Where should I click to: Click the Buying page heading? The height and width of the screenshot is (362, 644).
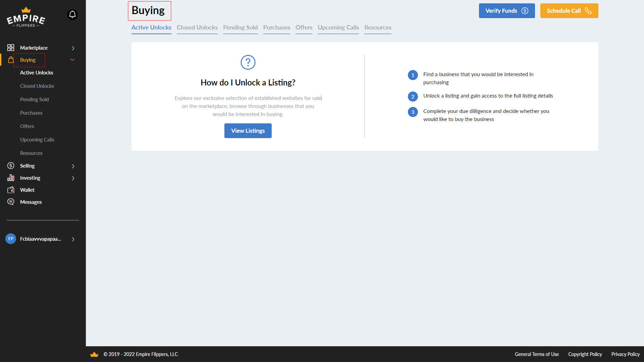[148, 10]
